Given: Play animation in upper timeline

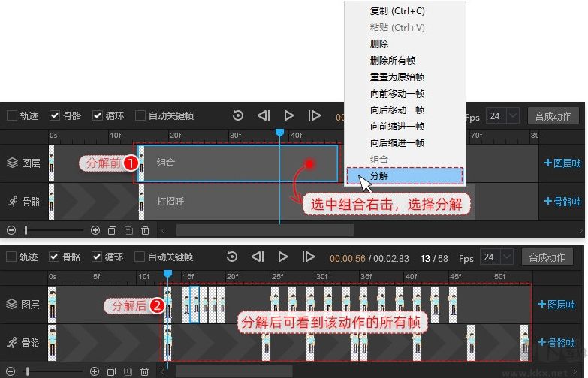Looking at the screenshot, I should [289, 115].
